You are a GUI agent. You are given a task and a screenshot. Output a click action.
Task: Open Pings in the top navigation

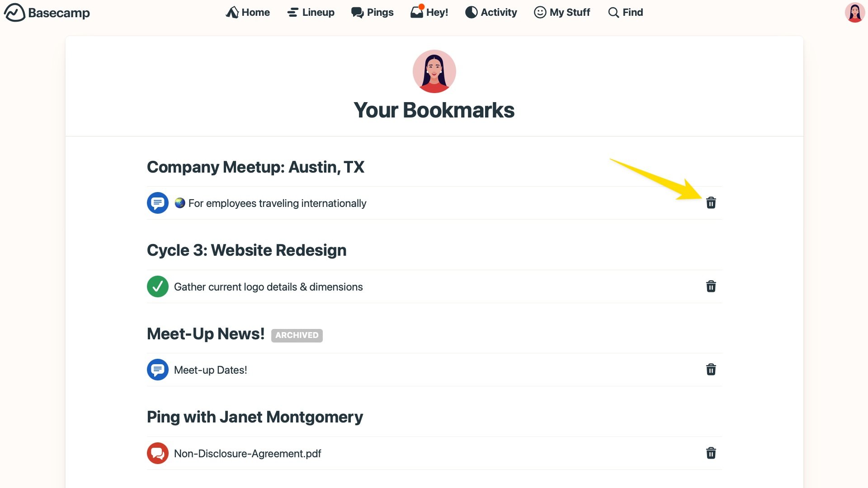coord(373,13)
